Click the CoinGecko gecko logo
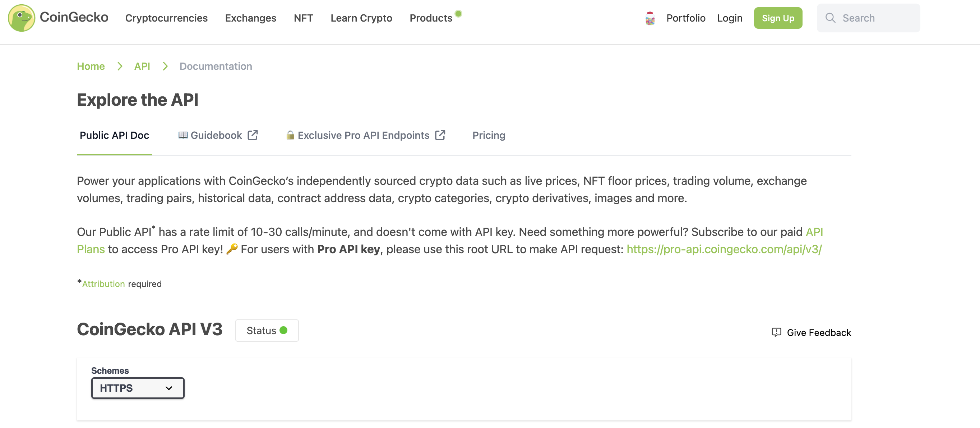Viewport: 980px width, 428px height. tap(21, 18)
